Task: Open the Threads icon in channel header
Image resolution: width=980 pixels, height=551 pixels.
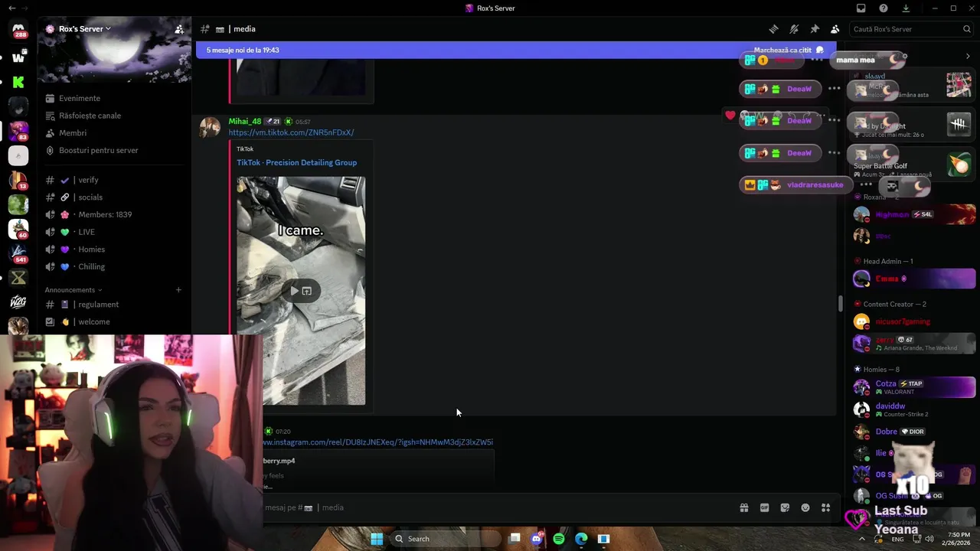Action: coord(774,29)
